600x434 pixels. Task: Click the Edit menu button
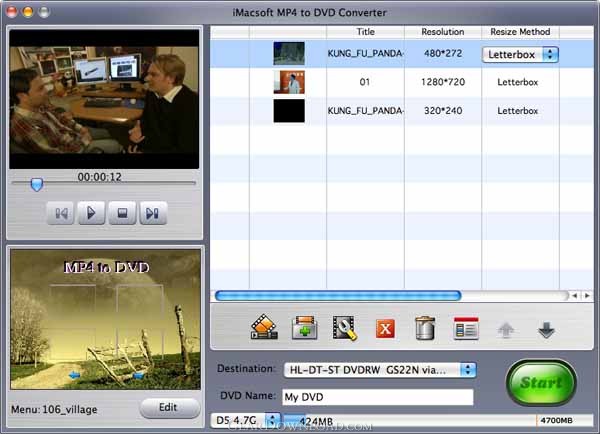click(x=170, y=408)
